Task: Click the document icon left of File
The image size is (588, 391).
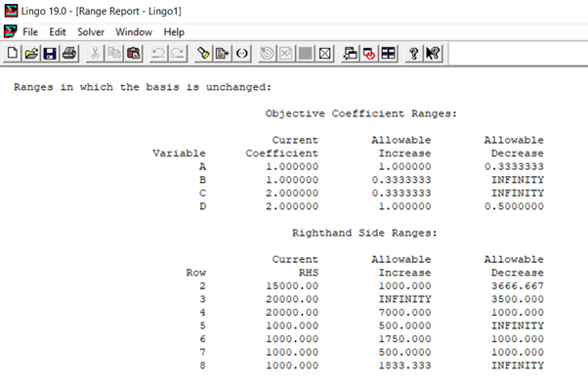Action: tap(11, 31)
